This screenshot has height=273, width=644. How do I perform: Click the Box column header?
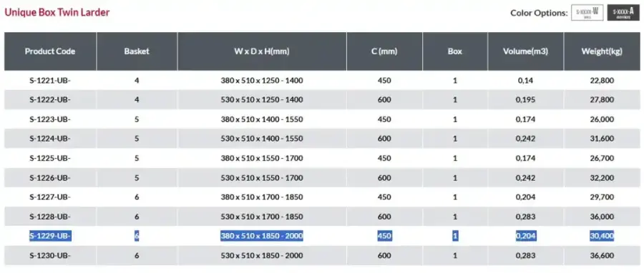pyautogui.click(x=455, y=51)
